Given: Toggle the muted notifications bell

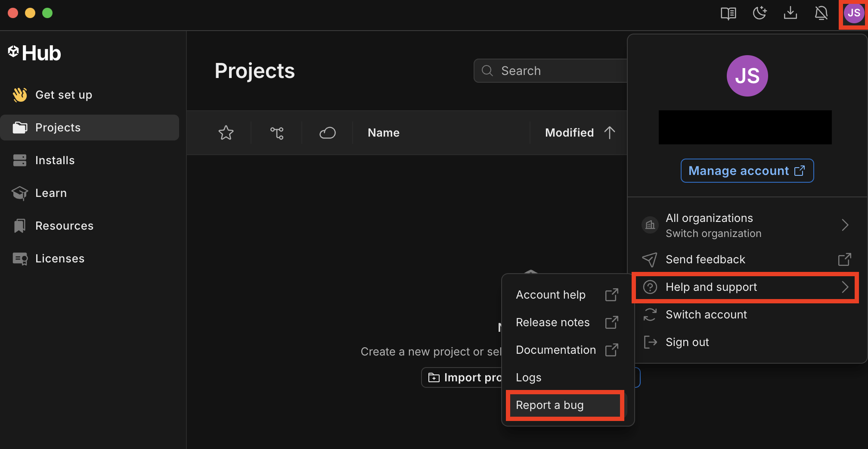Looking at the screenshot, I should [x=821, y=13].
